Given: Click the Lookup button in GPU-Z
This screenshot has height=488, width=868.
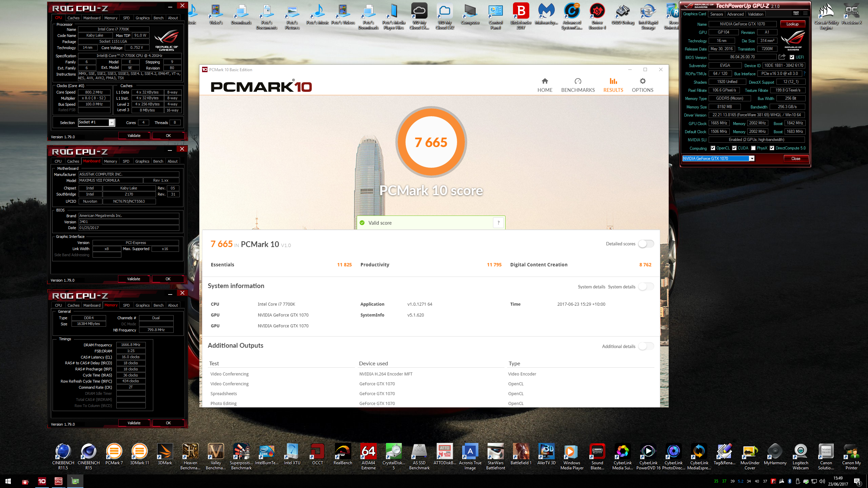Looking at the screenshot, I should pyautogui.click(x=792, y=24).
